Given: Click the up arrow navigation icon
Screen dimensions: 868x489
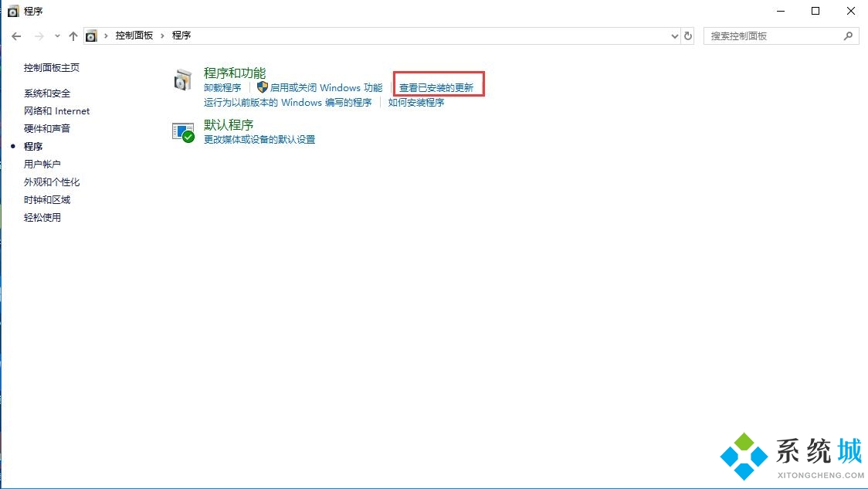Looking at the screenshot, I should point(73,35).
